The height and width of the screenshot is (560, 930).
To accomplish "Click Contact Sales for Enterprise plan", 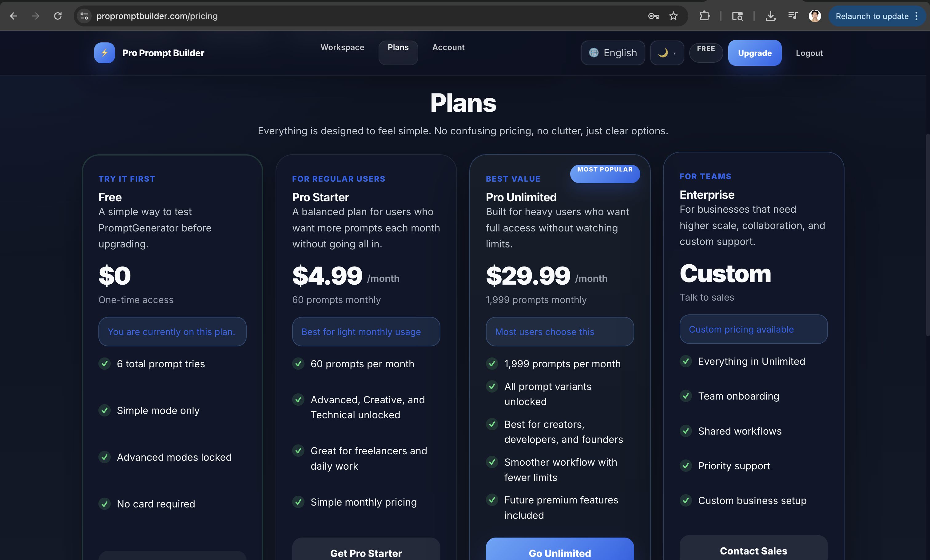I will (x=753, y=551).
